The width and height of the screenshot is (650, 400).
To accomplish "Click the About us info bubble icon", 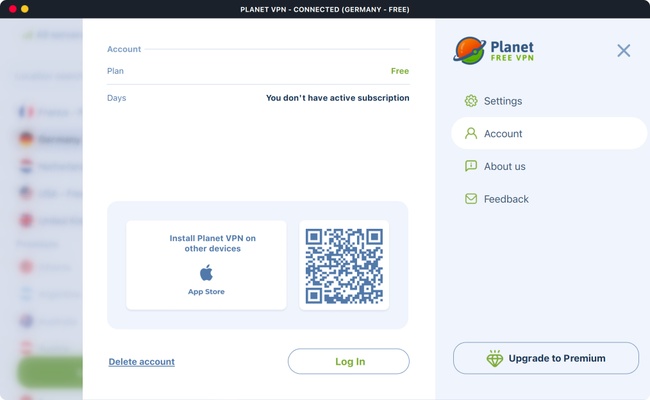I will pyautogui.click(x=471, y=166).
